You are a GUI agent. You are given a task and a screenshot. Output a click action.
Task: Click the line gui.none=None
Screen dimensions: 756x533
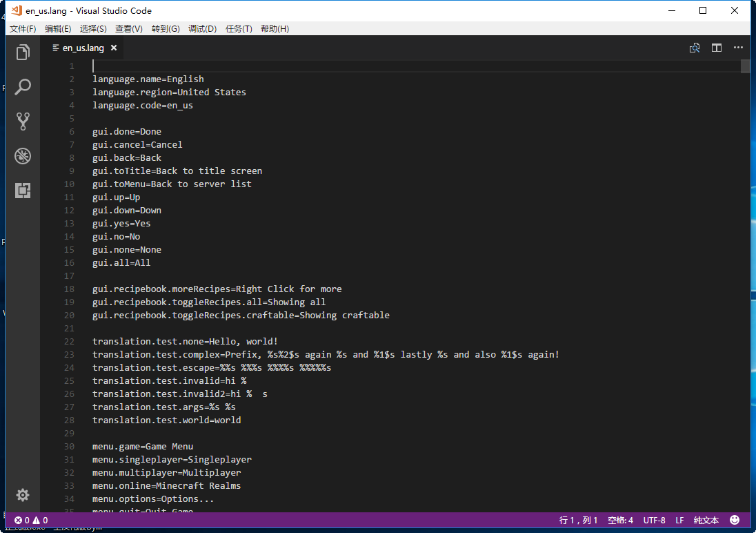click(127, 250)
